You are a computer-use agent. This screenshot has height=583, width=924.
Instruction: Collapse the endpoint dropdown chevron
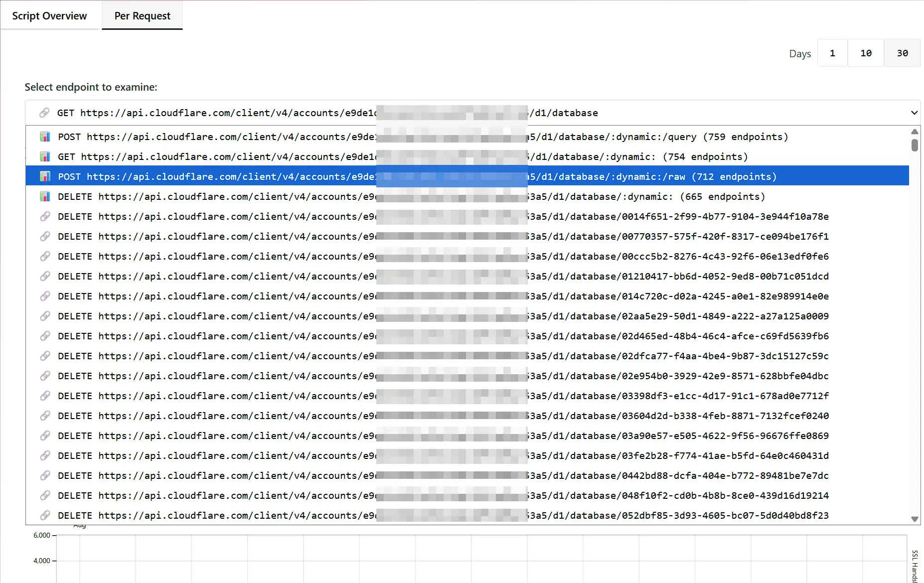click(x=914, y=113)
